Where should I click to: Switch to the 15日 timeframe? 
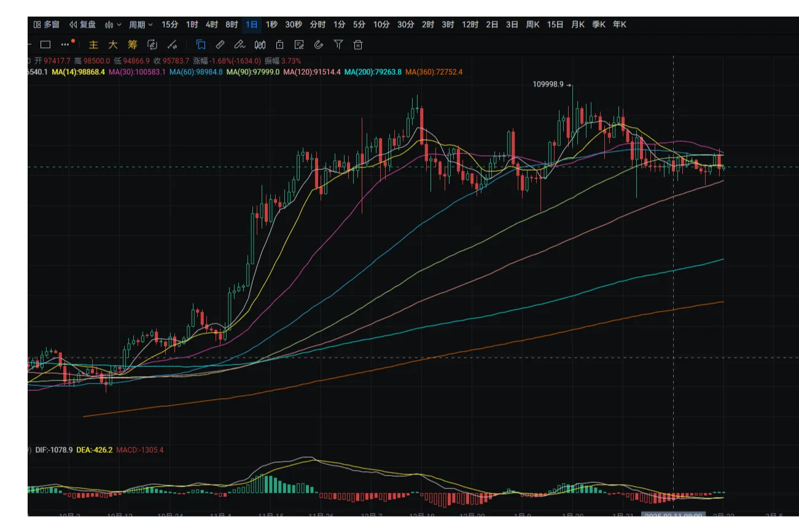[555, 25]
